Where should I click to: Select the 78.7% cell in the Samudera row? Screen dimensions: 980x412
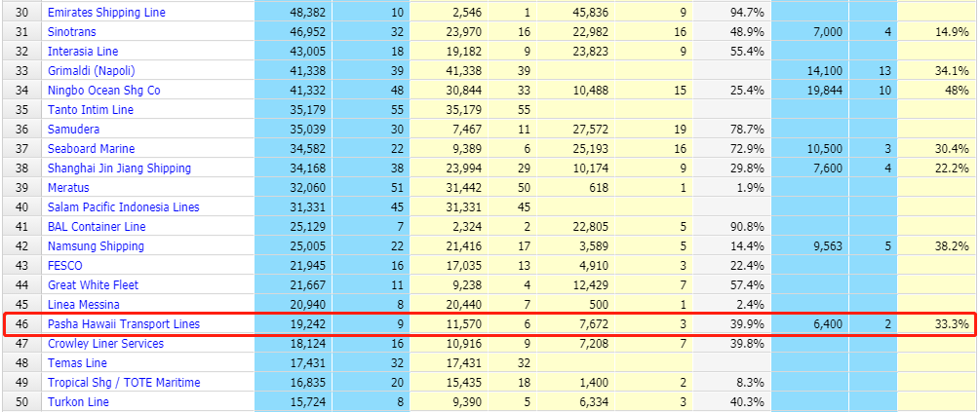click(732, 130)
